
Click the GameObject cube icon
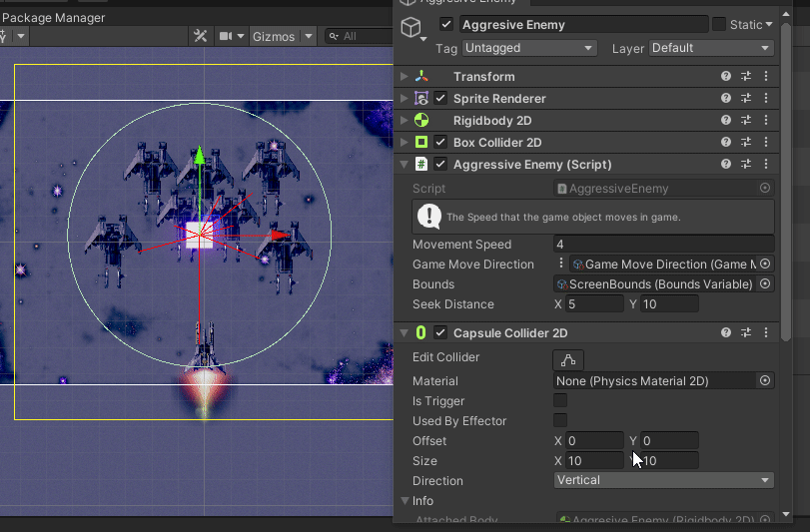tap(411, 27)
